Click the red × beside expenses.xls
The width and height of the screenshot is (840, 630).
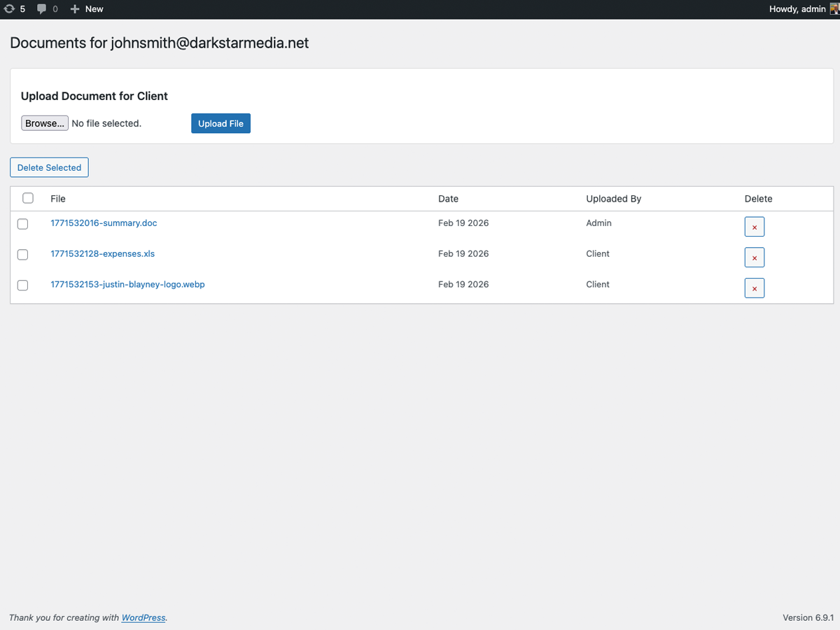click(755, 257)
